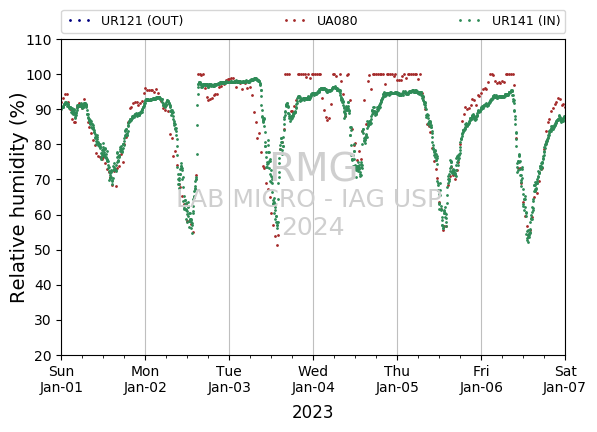Screen dimensions: 597x432
Task: Click the RMG watermark text
Action: 313,167
